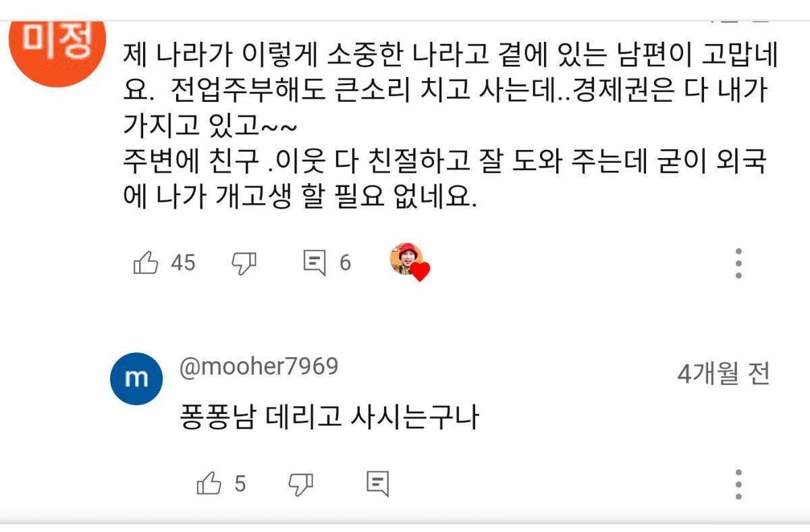The width and height of the screenshot is (810, 532).
Task: Open the blue 'm' profile avatar
Action: click(x=137, y=377)
